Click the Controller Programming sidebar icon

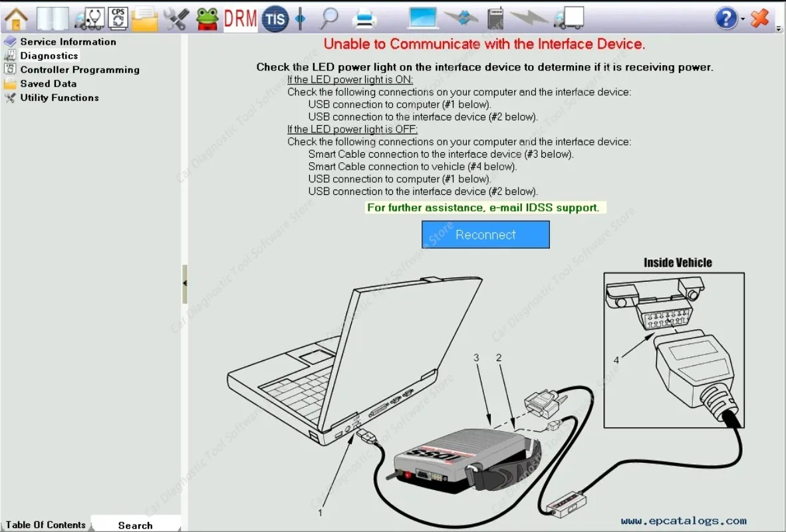(10, 69)
